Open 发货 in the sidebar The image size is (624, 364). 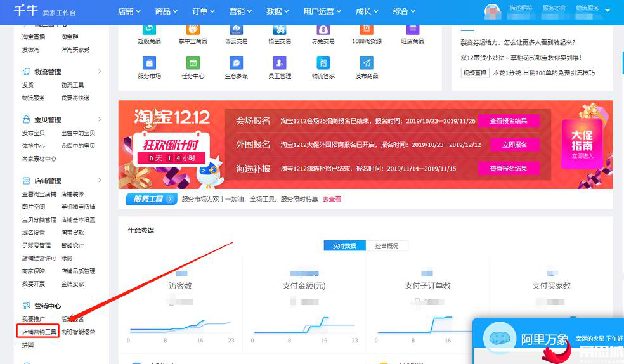tap(28, 85)
